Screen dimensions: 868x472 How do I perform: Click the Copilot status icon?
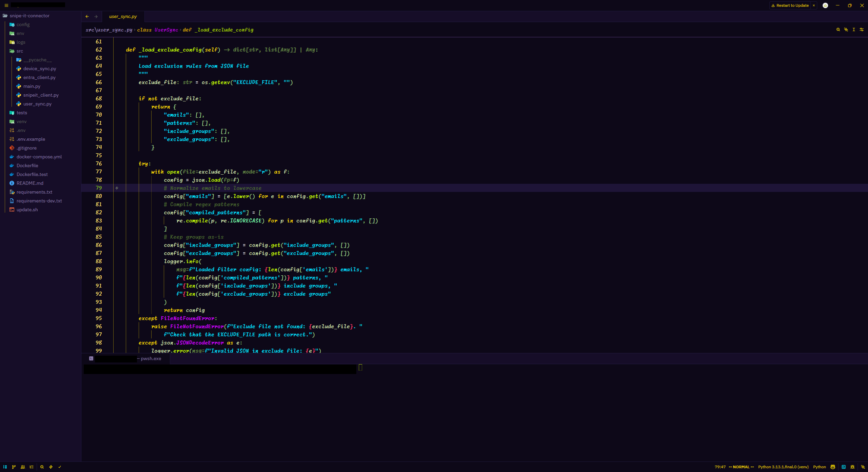(x=833, y=467)
